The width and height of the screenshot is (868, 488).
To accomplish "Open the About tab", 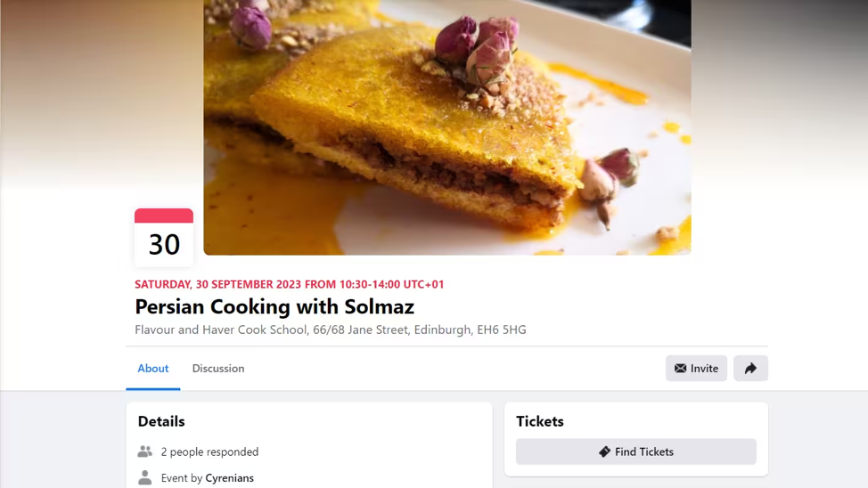I will click(152, 369).
